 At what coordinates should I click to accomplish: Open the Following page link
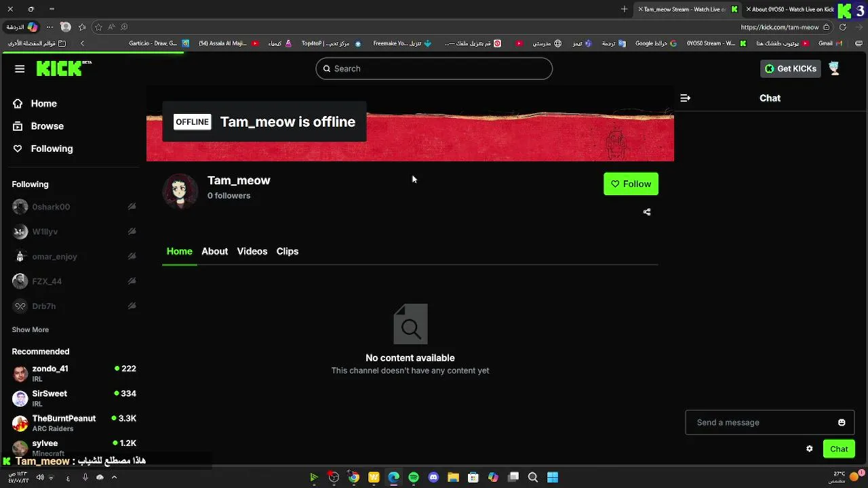click(52, 148)
